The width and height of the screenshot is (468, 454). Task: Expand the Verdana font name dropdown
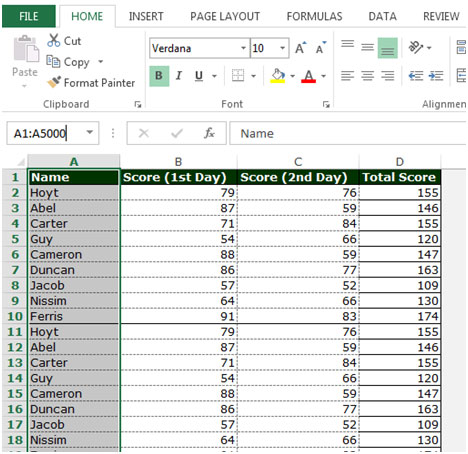tap(244, 48)
